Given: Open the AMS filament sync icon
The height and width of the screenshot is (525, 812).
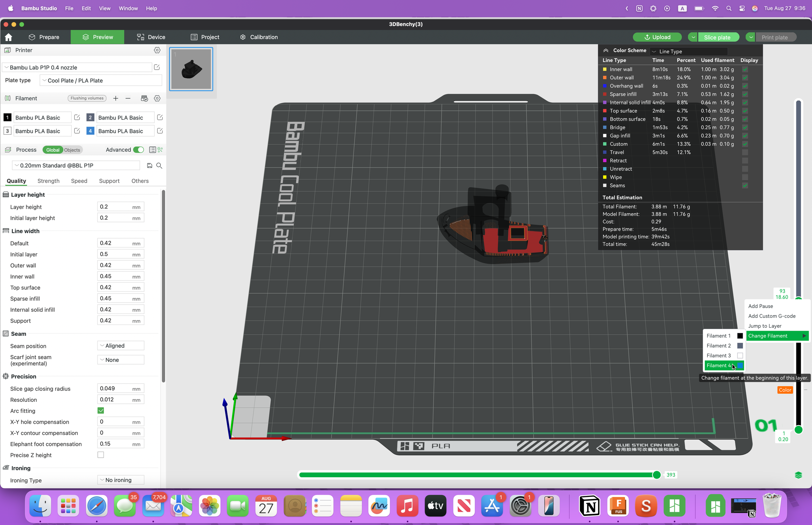Looking at the screenshot, I should tap(144, 98).
